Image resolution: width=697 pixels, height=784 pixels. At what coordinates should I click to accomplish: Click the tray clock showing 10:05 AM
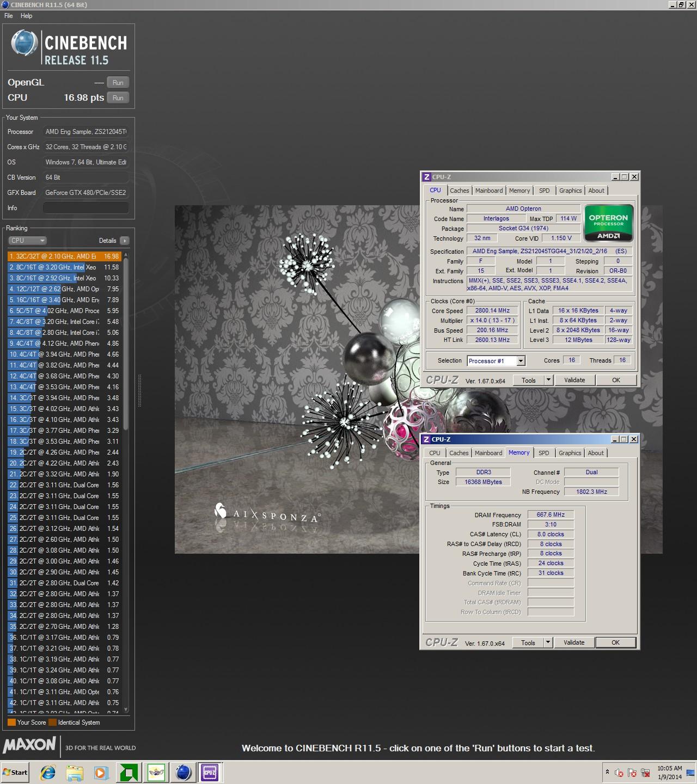pyautogui.click(x=669, y=773)
